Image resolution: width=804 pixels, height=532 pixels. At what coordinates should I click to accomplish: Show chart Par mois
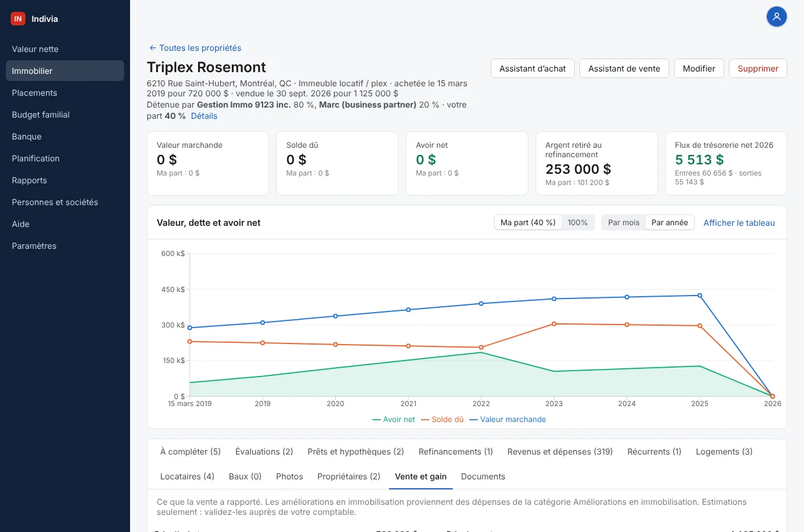click(624, 223)
